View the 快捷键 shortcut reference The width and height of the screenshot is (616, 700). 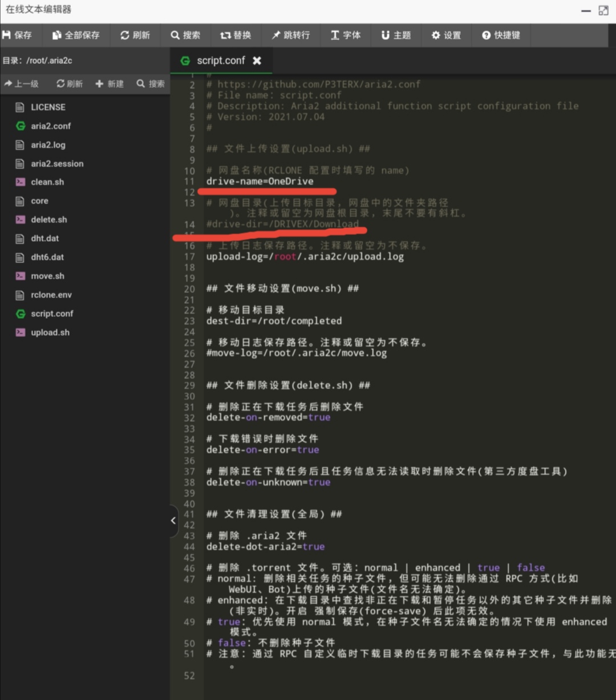pos(501,35)
